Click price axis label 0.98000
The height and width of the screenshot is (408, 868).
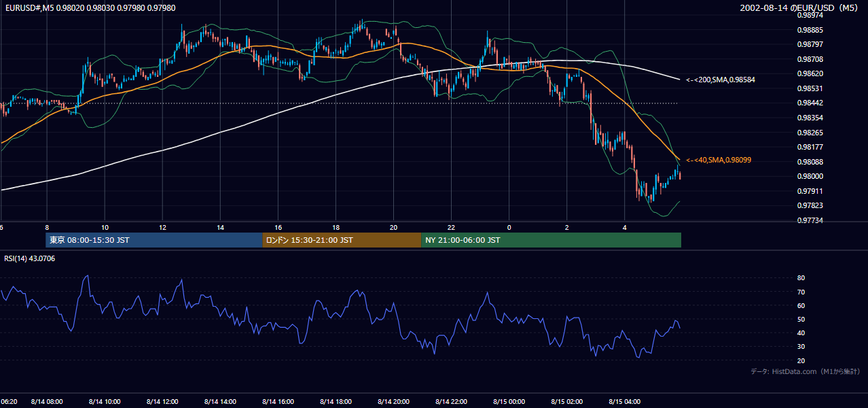click(x=810, y=176)
